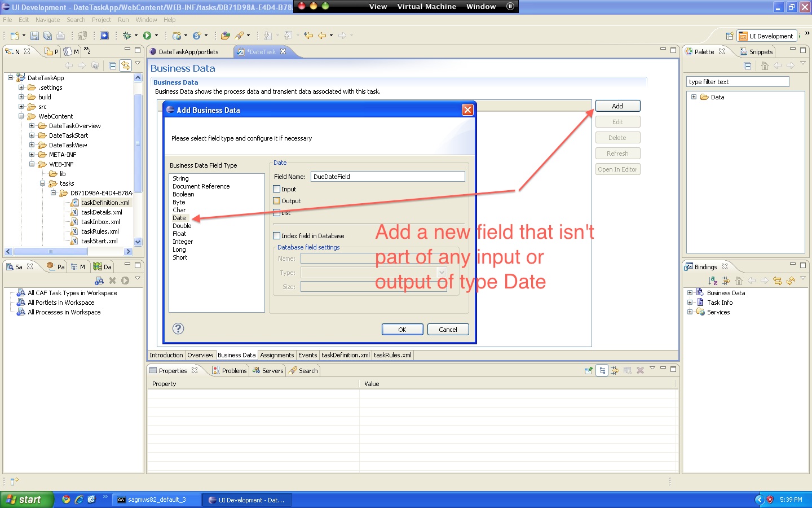
Task: Click the Last Edit Location arrow icon
Action: click(x=308, y=36)
